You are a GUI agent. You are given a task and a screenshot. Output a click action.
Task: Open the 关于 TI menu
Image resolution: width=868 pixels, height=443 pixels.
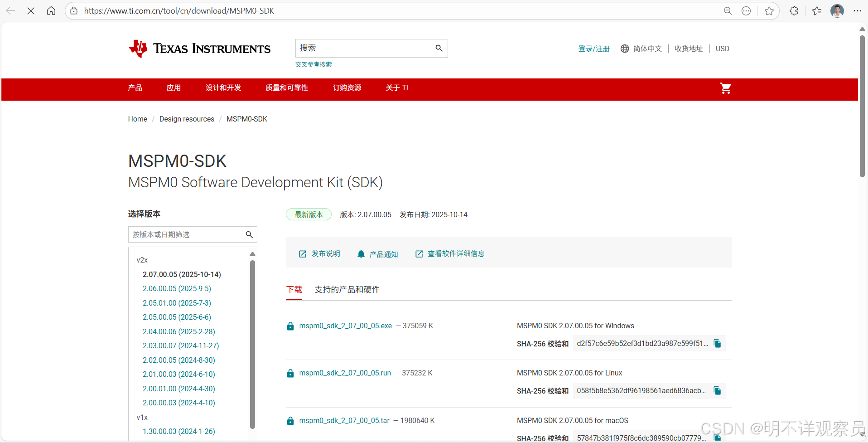[397, 88]
